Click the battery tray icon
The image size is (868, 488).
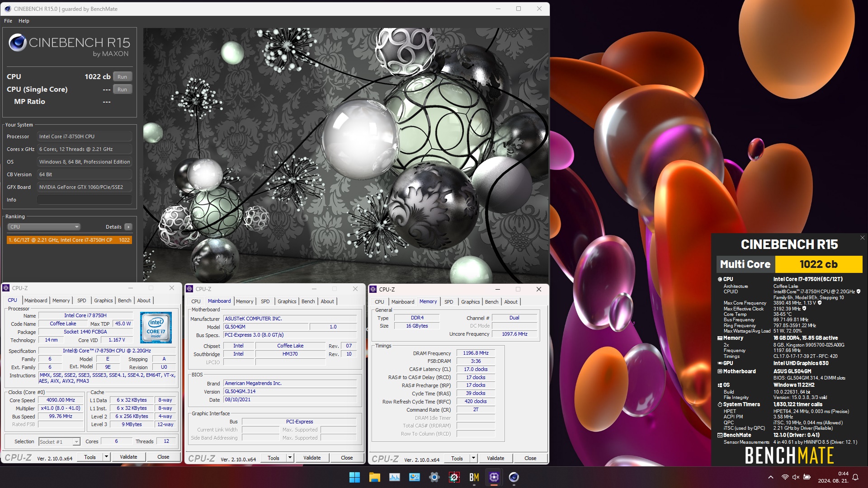(807, 477)
